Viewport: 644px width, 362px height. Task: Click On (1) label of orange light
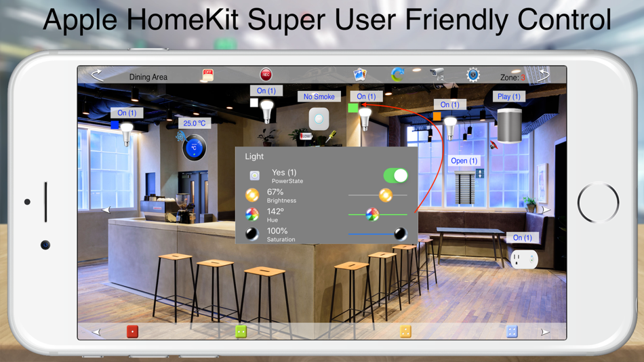click(449, 105)
